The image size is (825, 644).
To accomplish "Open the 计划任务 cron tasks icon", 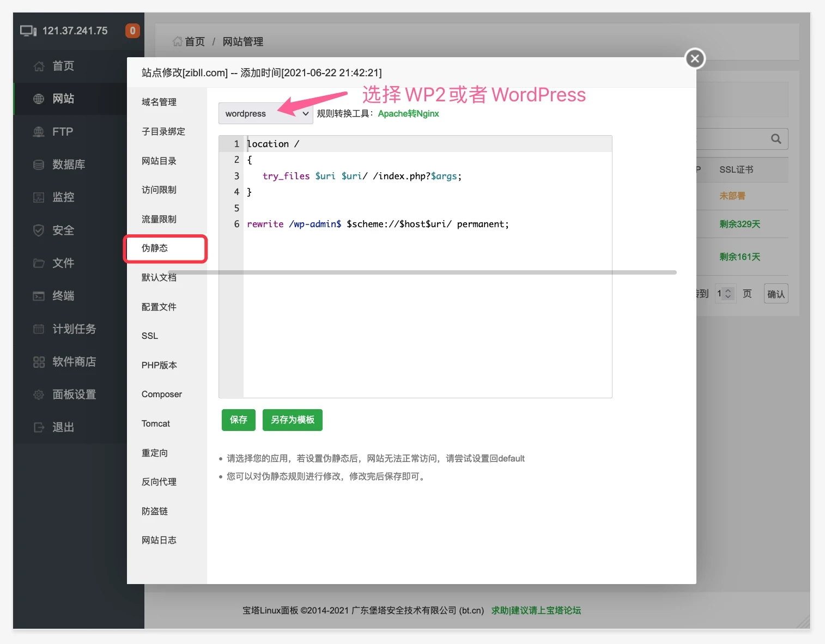I will click(x=39, y=329).
